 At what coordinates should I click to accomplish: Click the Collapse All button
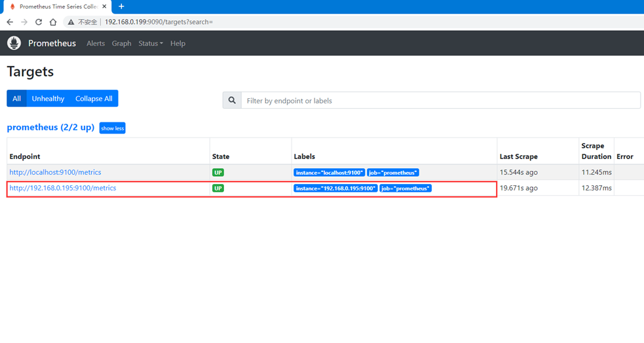point(94,98)
